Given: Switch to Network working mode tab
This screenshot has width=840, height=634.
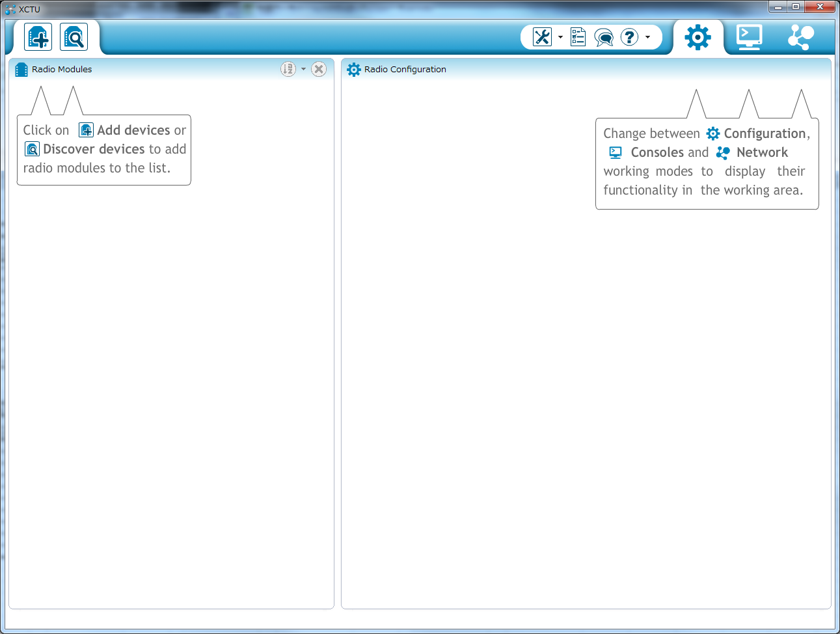Looking at the screenshot, I should [x=801, y=37].
